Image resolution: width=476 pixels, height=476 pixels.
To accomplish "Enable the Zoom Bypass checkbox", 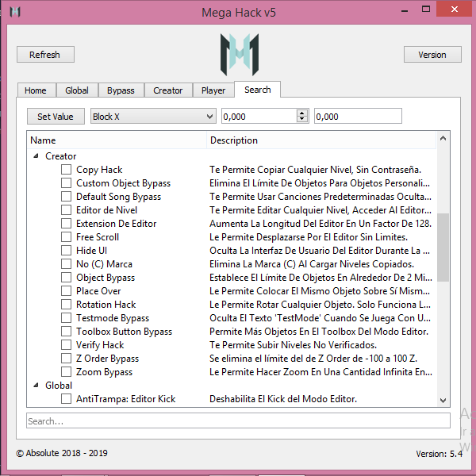I will [x=66, y=372].
